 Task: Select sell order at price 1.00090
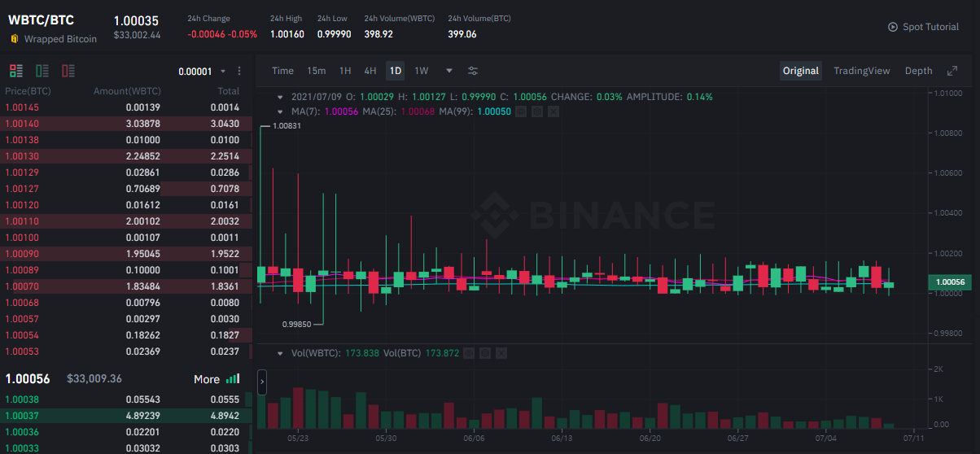point(126,254)
